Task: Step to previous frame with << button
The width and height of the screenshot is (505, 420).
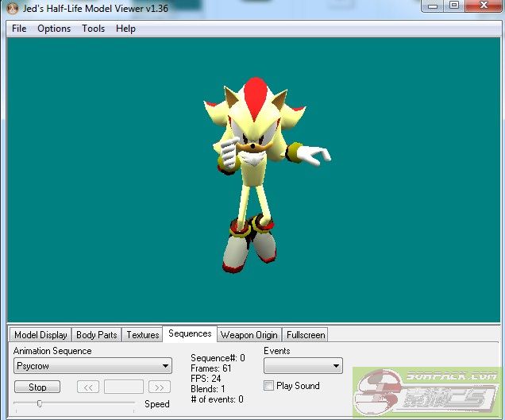Action: coord(88,387)
